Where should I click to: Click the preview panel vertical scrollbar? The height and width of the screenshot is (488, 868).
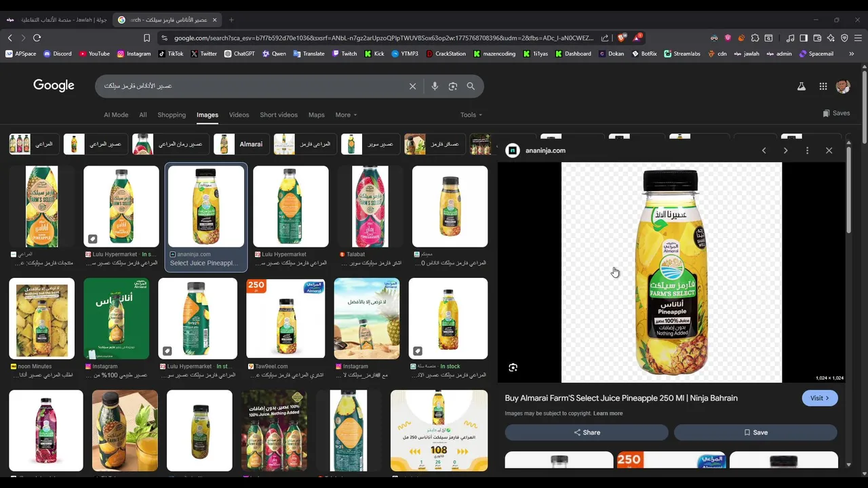click(x=848, y=190)
